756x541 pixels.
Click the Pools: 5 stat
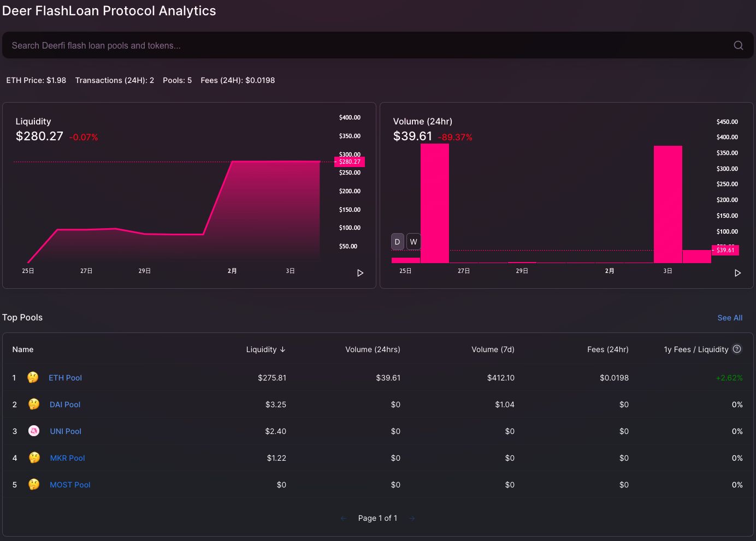pyautogui.click(x=177, y=80)
